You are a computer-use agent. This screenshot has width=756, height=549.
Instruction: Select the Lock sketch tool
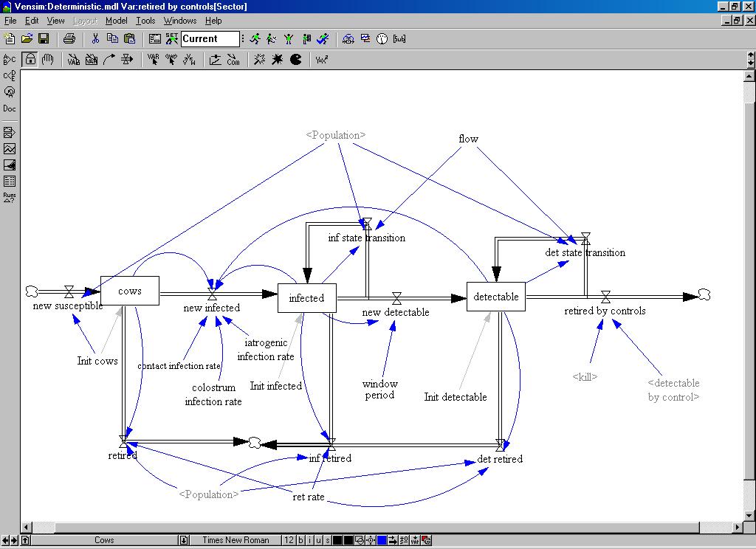click(30, 60)
